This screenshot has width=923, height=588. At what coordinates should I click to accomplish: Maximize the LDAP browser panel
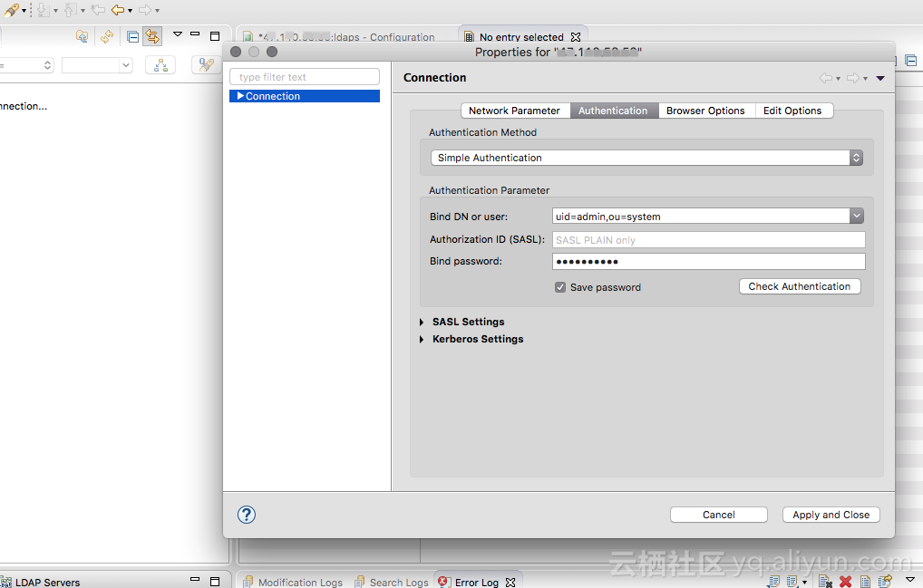(x=215, y=36)
